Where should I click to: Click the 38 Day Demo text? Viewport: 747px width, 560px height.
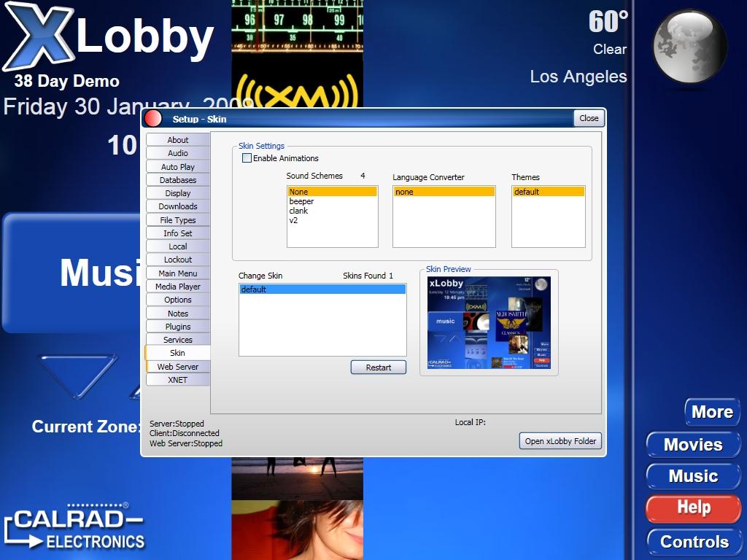pyautogui.click(x=66, y=81)
